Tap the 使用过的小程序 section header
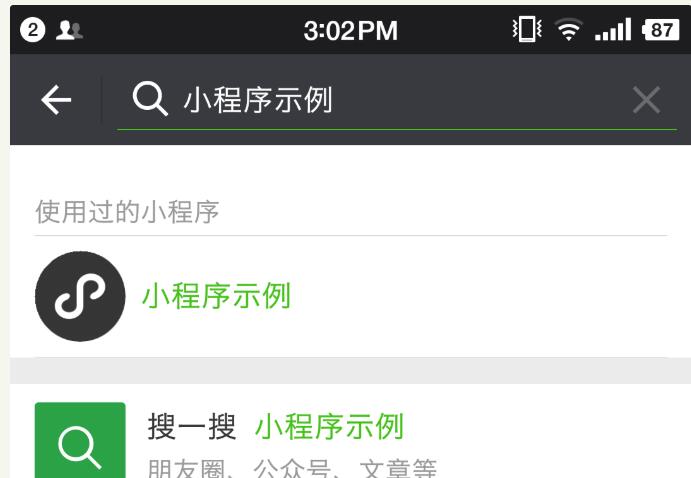The width and height of the screenshot is (691, 478). click(x=127, y=211)
